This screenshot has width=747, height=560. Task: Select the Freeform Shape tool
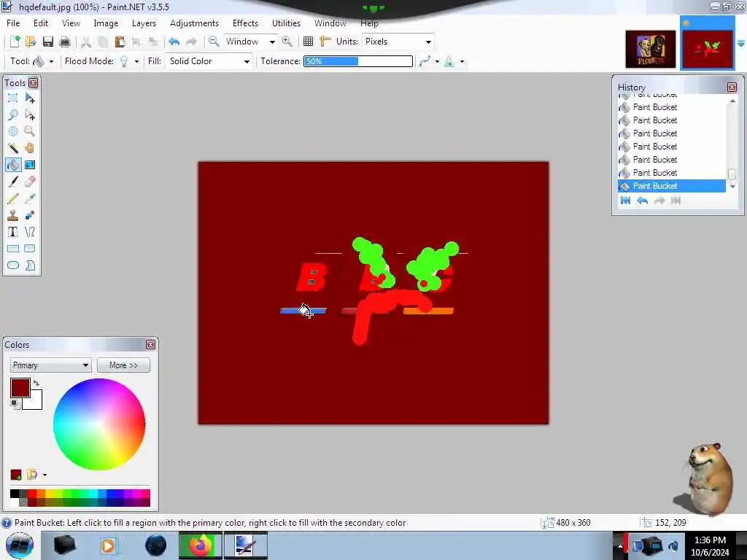click(29, 265)
